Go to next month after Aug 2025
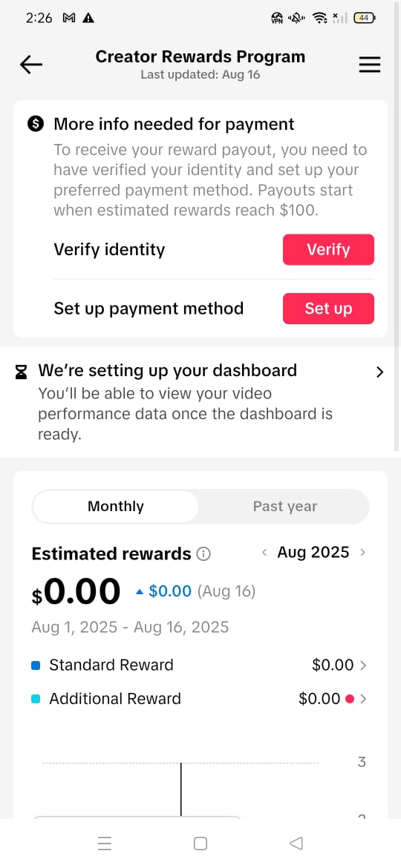Viewport: 401px width, 868px height. (362, 553)
